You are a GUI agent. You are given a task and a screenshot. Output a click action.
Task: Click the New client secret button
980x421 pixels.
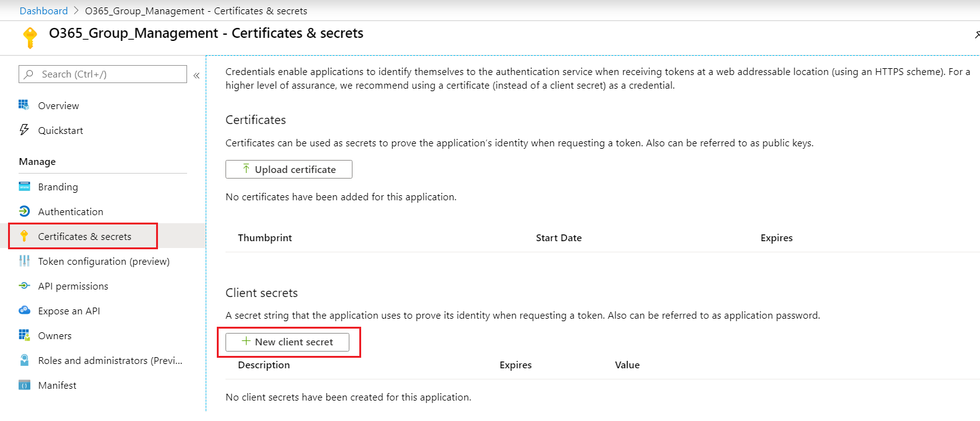click(x=287, y=342)
